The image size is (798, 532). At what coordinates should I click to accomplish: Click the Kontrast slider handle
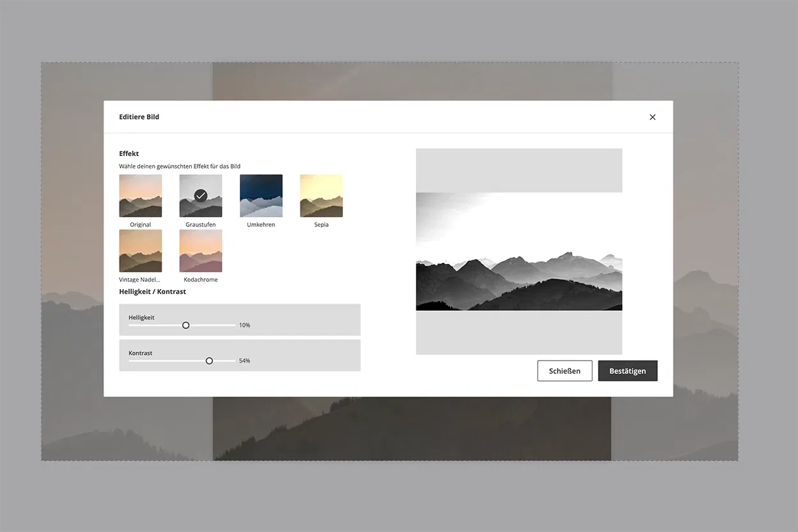209,361
